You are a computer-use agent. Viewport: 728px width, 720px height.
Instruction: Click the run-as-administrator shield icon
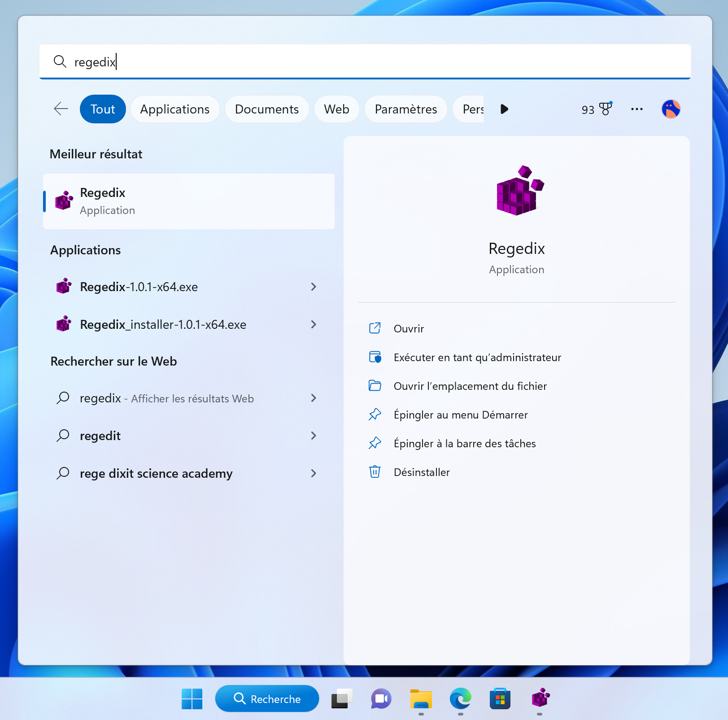(x=375, y=357)
